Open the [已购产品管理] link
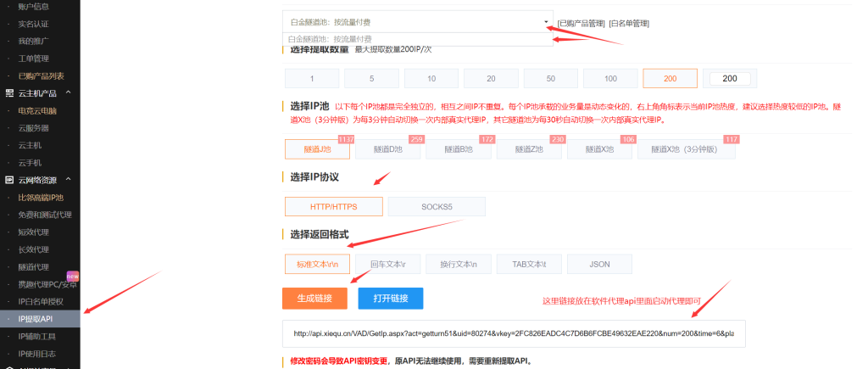This screenshot has height=369, width=868. pos(581,23)
